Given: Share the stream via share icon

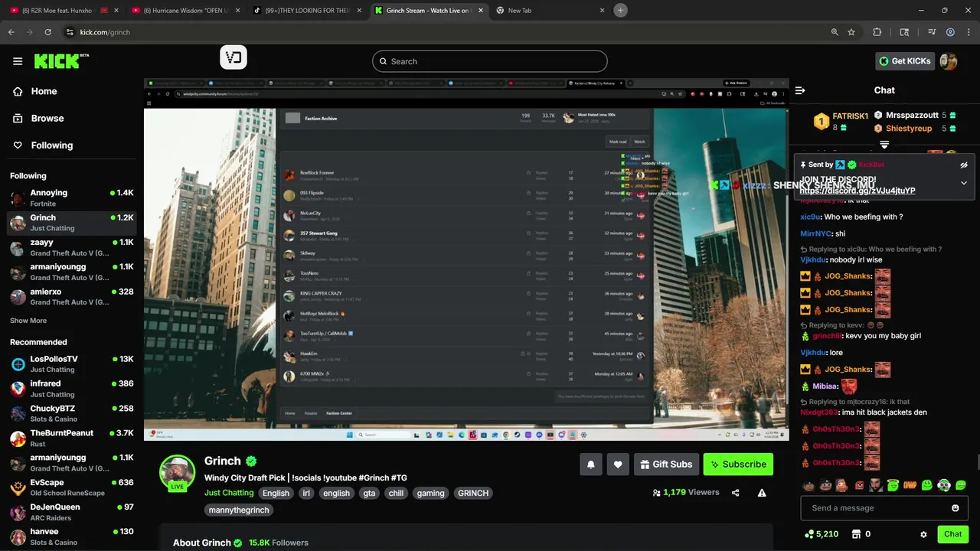Looking at the screenshot, I should click(x=736, y=493).
